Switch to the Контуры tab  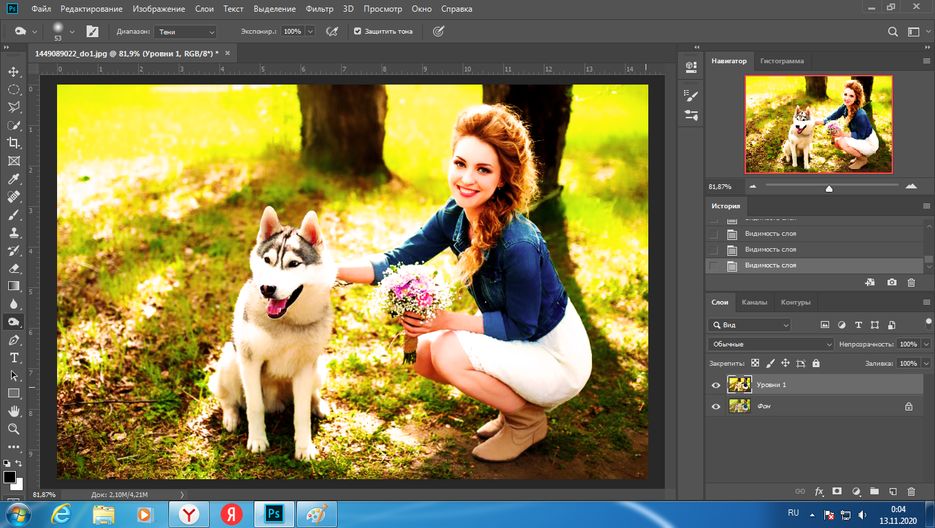795,302
